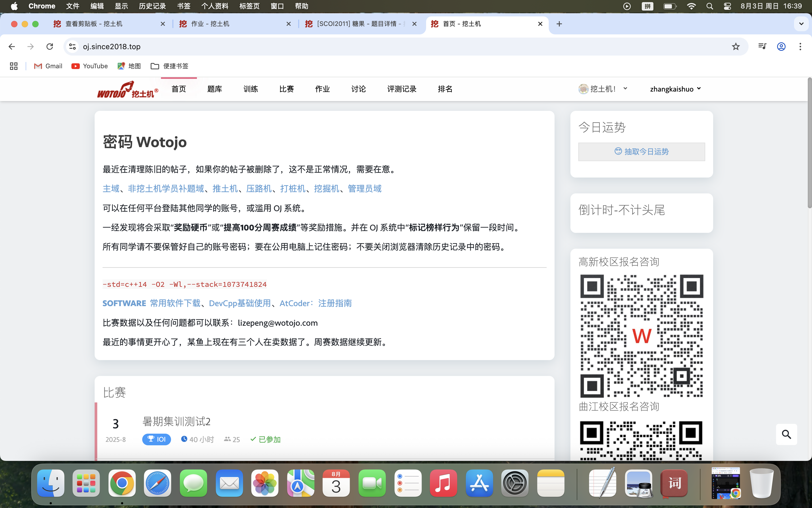812x508 pixels.
Task: Open Spotlight search in the menu bar
Action: [x=710, y=6]
